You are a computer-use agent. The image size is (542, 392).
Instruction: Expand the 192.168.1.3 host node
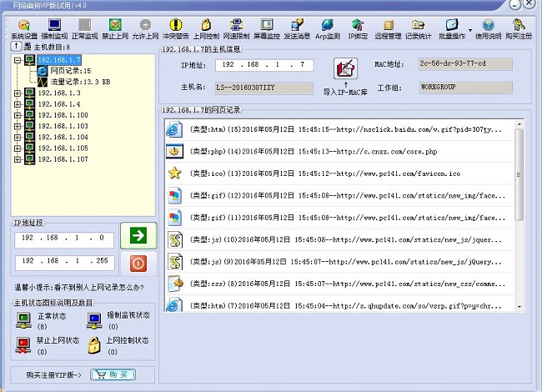[x=18, y=93]
